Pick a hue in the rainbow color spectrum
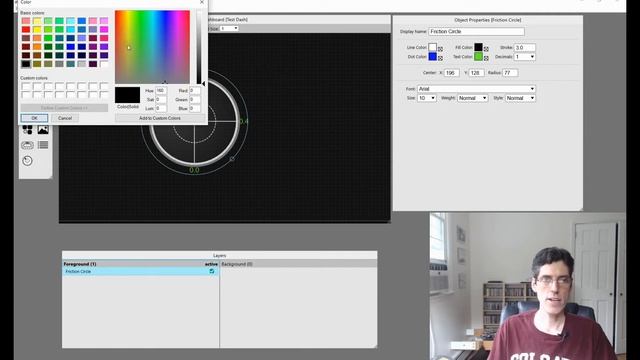 152,47
